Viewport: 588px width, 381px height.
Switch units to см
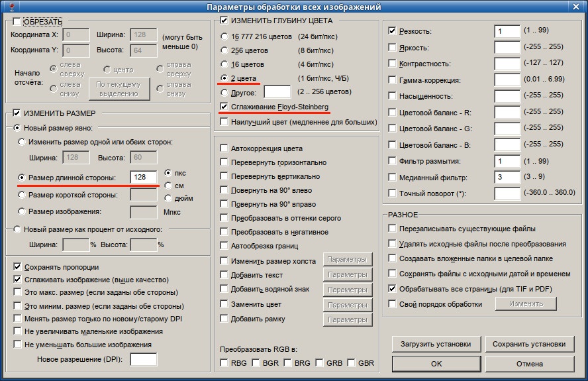tap(168, 186)
